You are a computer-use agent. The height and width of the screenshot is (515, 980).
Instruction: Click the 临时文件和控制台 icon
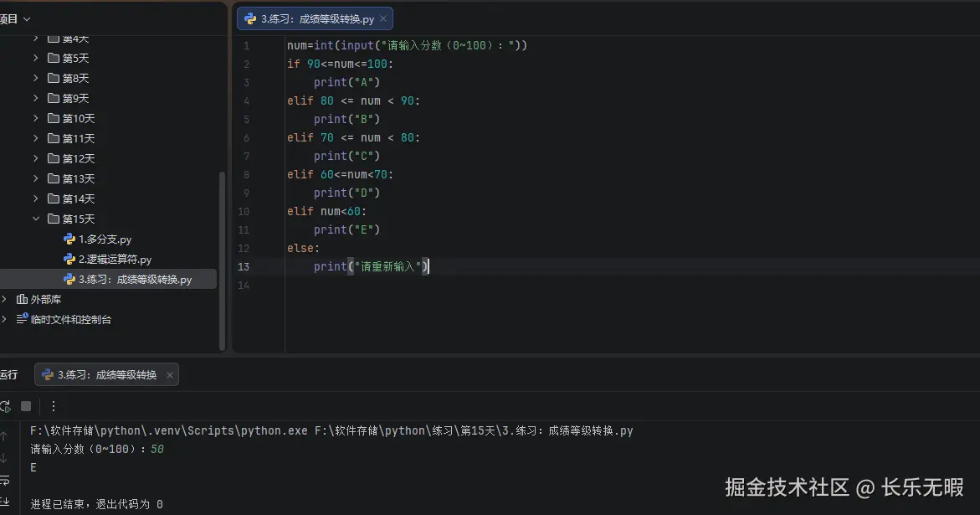click(x=22, y=319)
